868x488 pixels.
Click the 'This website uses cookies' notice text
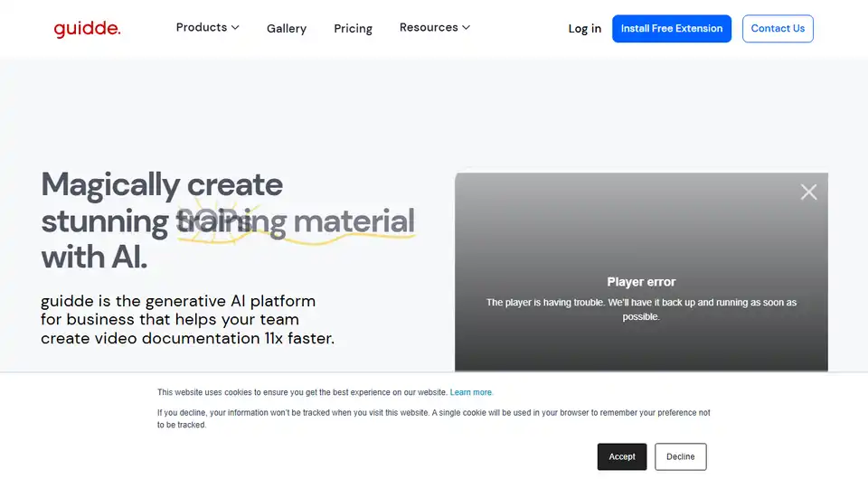pos(302,392)
